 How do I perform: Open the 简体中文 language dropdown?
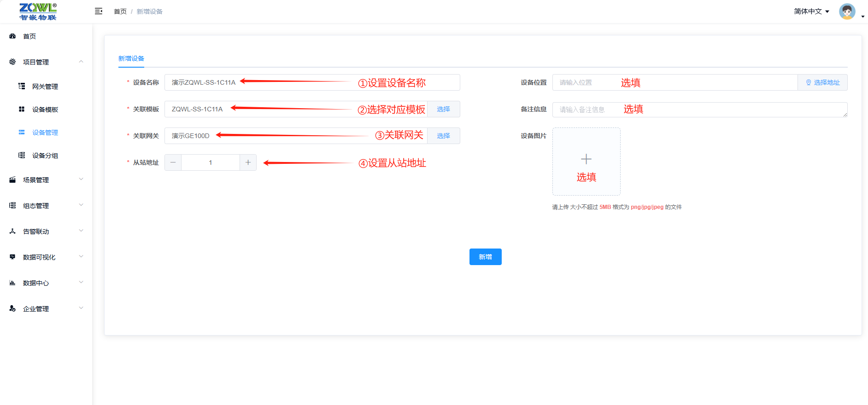coord(811,12)
